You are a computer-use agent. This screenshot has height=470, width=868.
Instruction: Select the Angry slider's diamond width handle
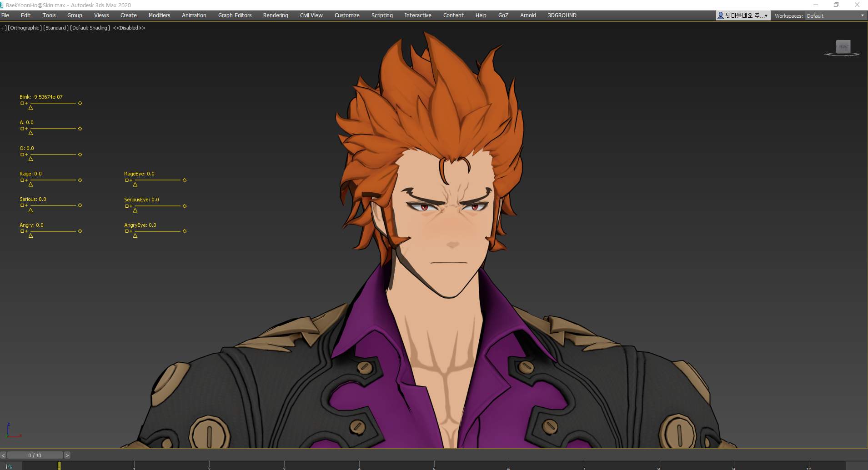point(80,231)
